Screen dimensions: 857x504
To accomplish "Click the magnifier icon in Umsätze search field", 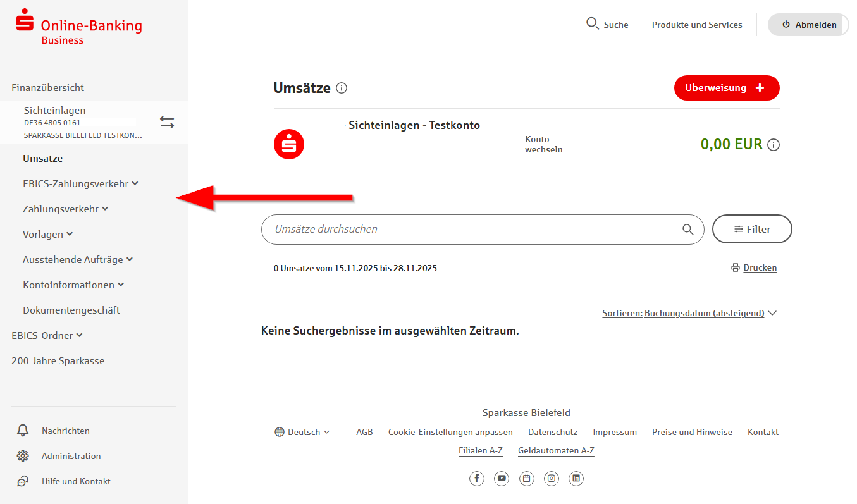I will tap(687, 230).
